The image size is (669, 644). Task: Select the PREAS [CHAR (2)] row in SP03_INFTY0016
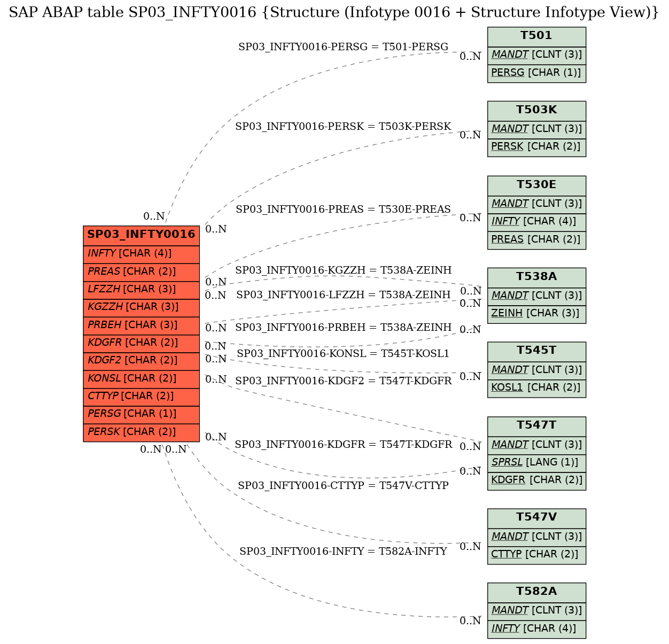point(141,272)
